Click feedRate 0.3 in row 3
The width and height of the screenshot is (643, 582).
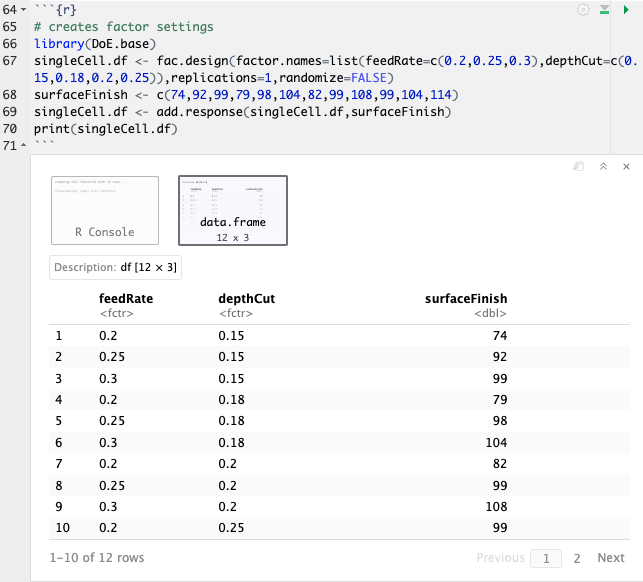click(x=108, y=379)
